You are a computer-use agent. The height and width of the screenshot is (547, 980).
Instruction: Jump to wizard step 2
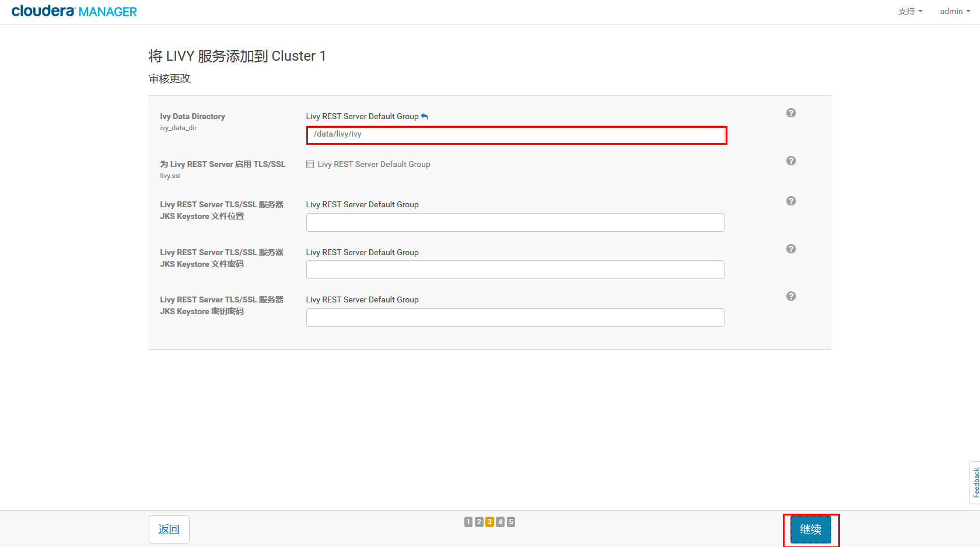tap(479, 522)
